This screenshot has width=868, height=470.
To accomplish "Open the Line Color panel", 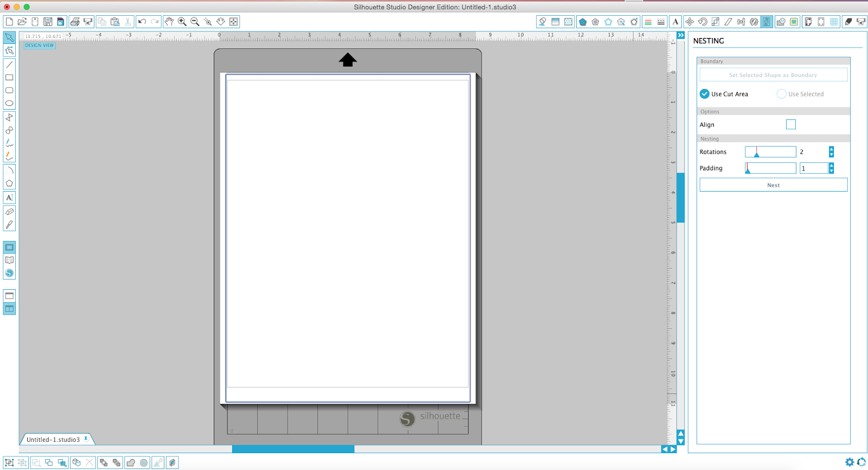I will coord(648,22).
